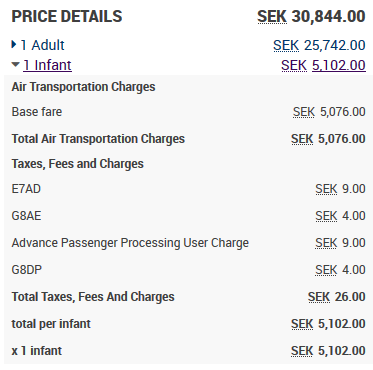Click the total per infant amount
Screen dimensions: 373x370
click(x=328, y=324)
